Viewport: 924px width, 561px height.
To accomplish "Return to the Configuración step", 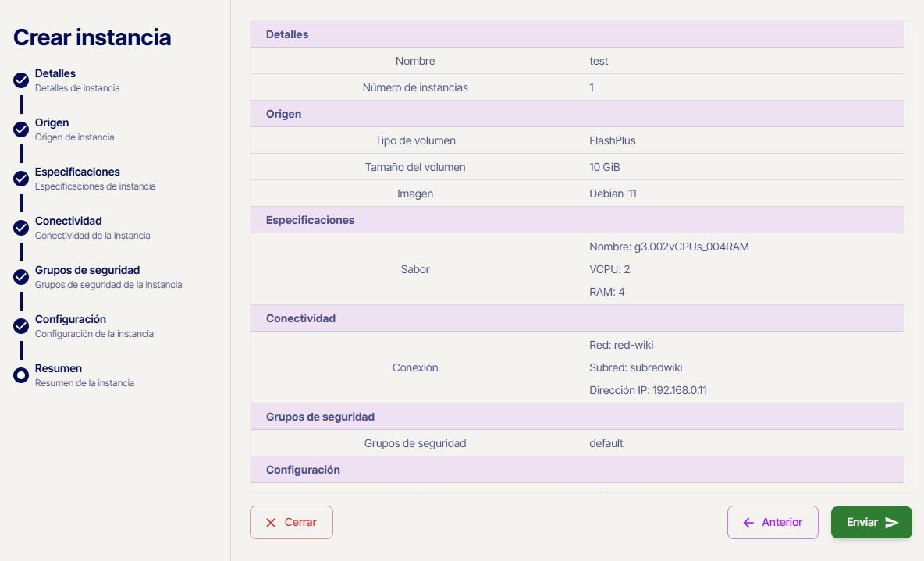I will pyautogui.click(x=70, y=319).
